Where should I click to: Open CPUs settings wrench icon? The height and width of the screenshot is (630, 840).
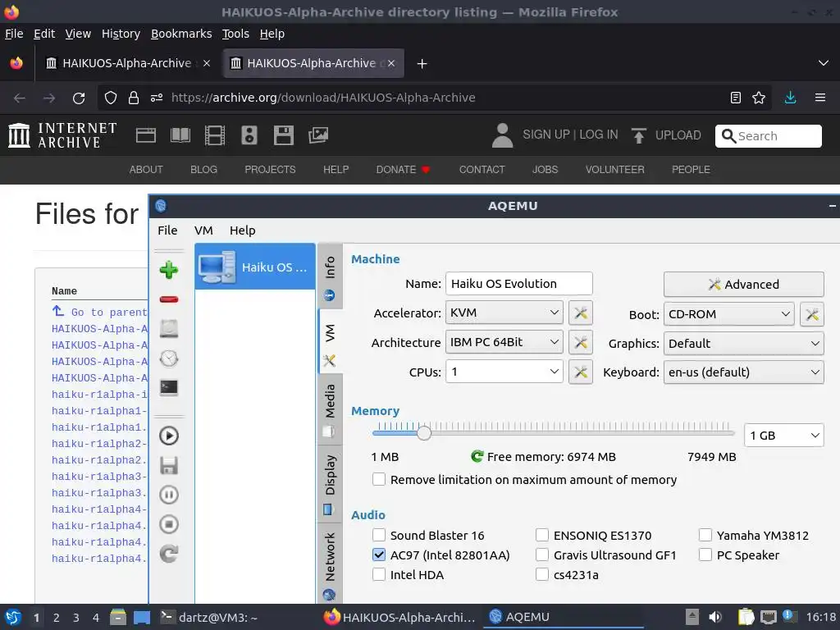click(581, 372)
